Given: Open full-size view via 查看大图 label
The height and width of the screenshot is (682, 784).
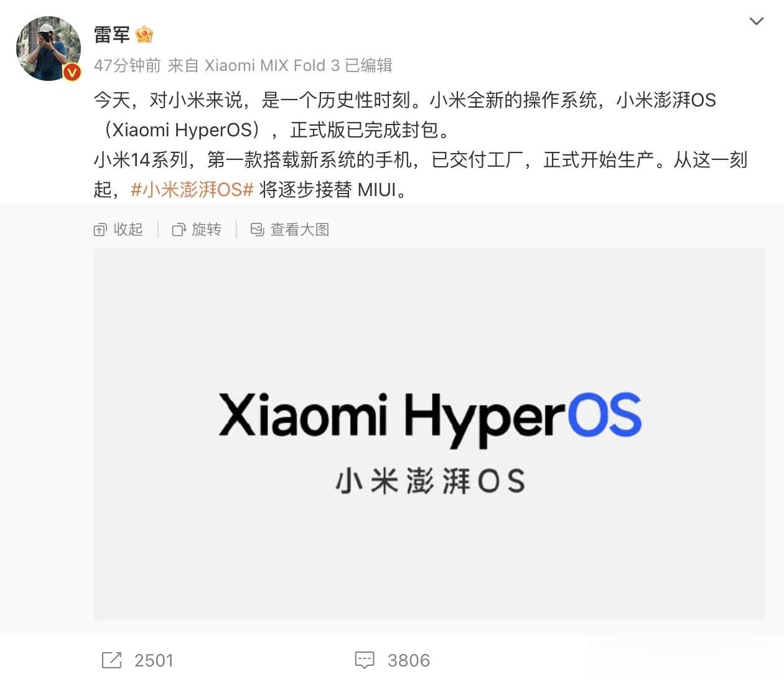Looking at the screenshot, I should [x=299, y=230].
